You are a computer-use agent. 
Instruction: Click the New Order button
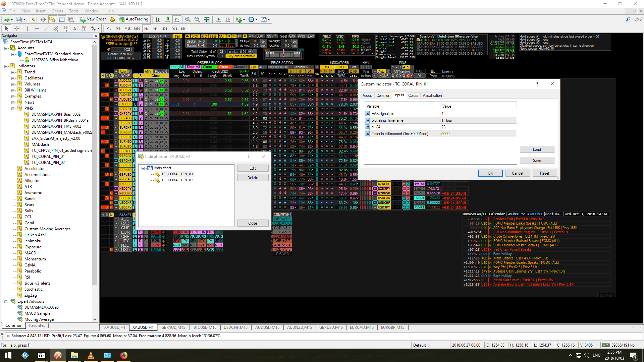click(93, 19)
